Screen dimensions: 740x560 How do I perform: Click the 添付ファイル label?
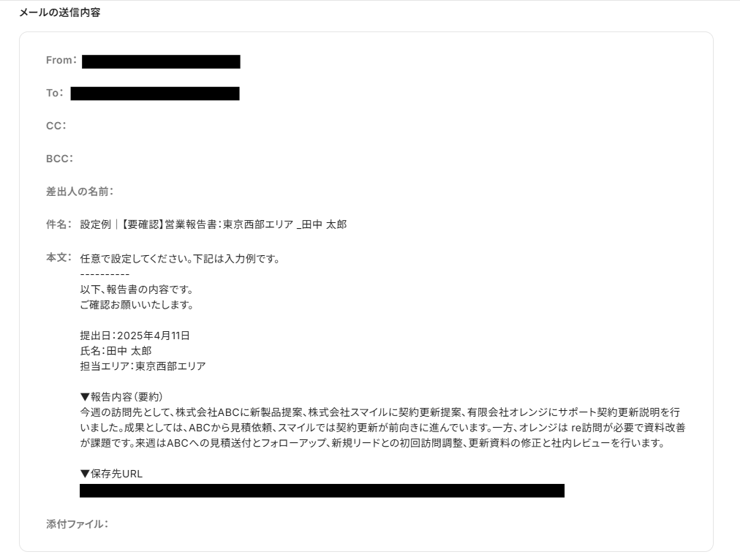(78, 524)
